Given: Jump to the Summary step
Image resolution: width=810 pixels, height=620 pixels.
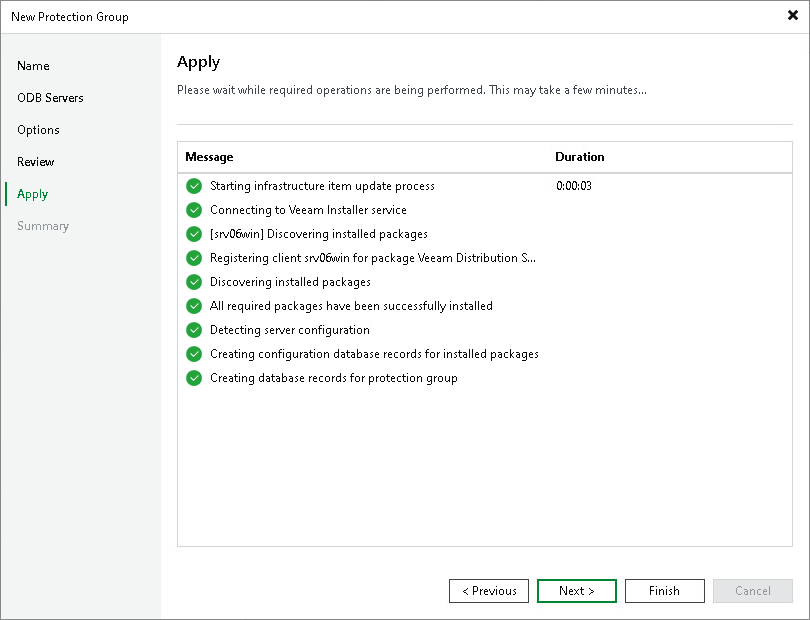Looking at the screenshot, I should click(x=43, y=226).
